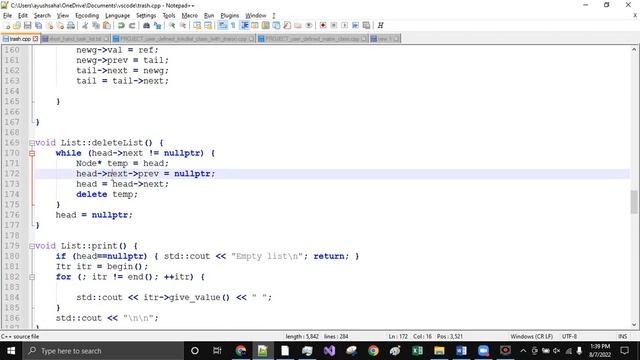Click the editor vertical scrollbar thumb

[633, 202]
